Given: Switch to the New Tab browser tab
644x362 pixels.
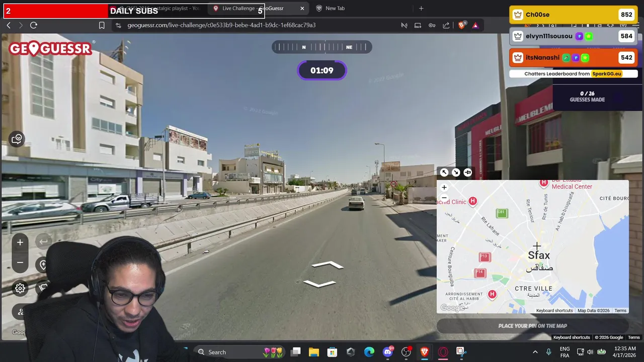Looking at the screenshot, I should point(335,9).
